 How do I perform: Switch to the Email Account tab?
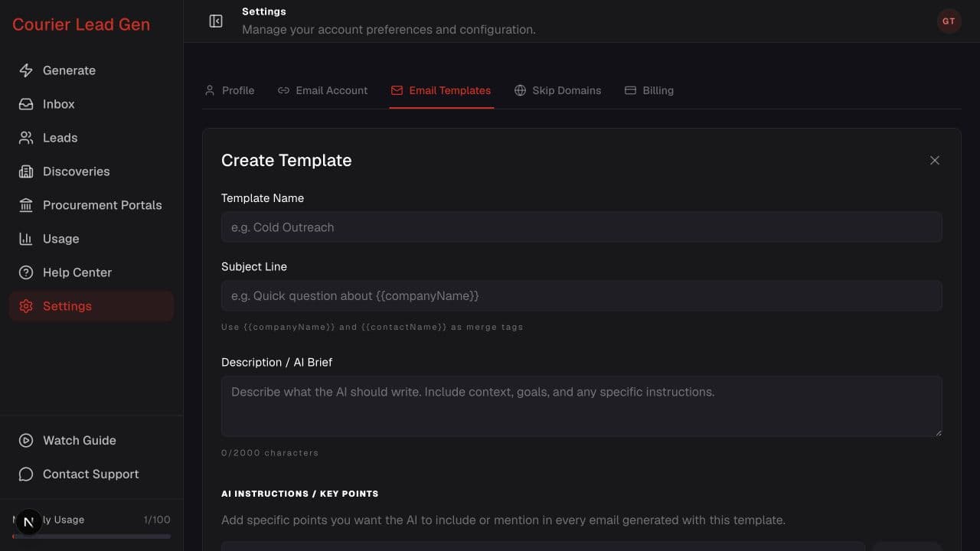click(322, 90)
